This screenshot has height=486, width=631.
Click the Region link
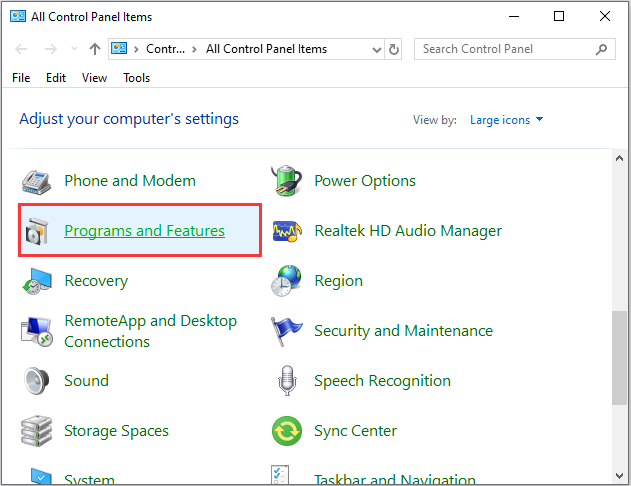tap(338, 281)
